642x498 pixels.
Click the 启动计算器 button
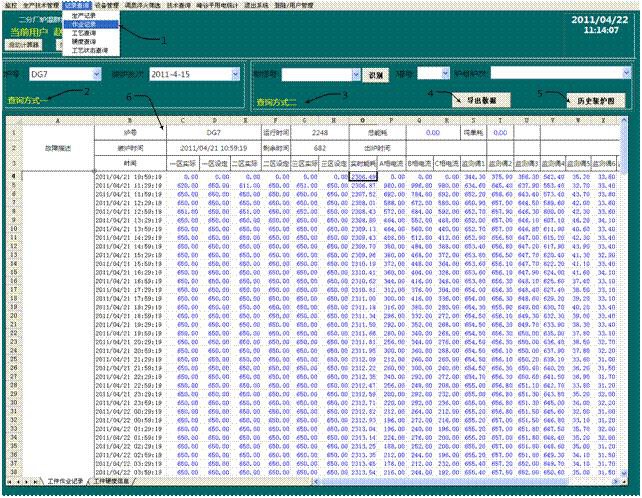[x=23, y=45]
